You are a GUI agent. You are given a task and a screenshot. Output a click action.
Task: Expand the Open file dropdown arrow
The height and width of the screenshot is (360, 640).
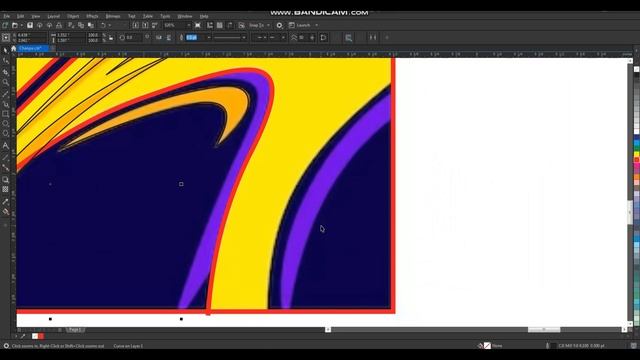tap(21, 25)
